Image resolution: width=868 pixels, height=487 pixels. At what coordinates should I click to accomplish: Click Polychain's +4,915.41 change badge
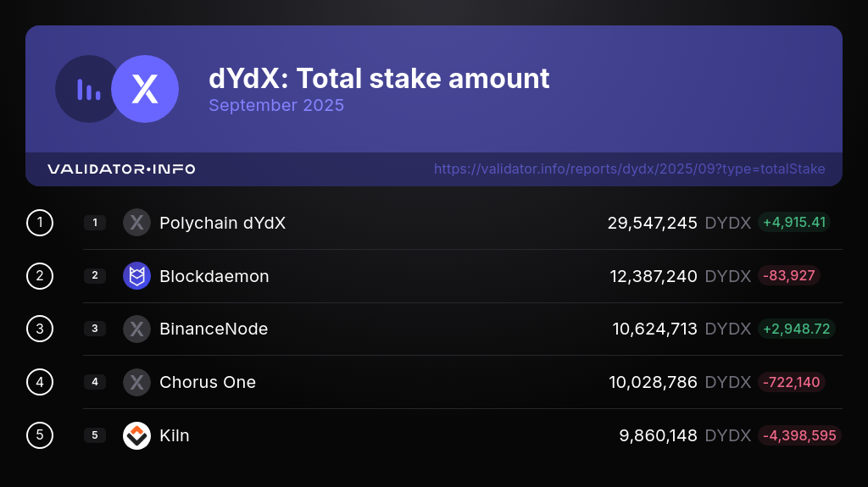793,223
